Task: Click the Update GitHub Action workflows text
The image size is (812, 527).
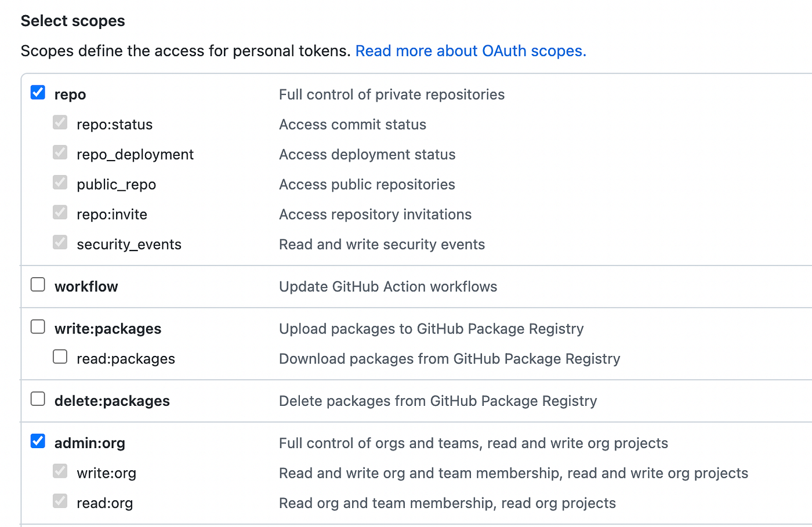Action: point(388,286)
